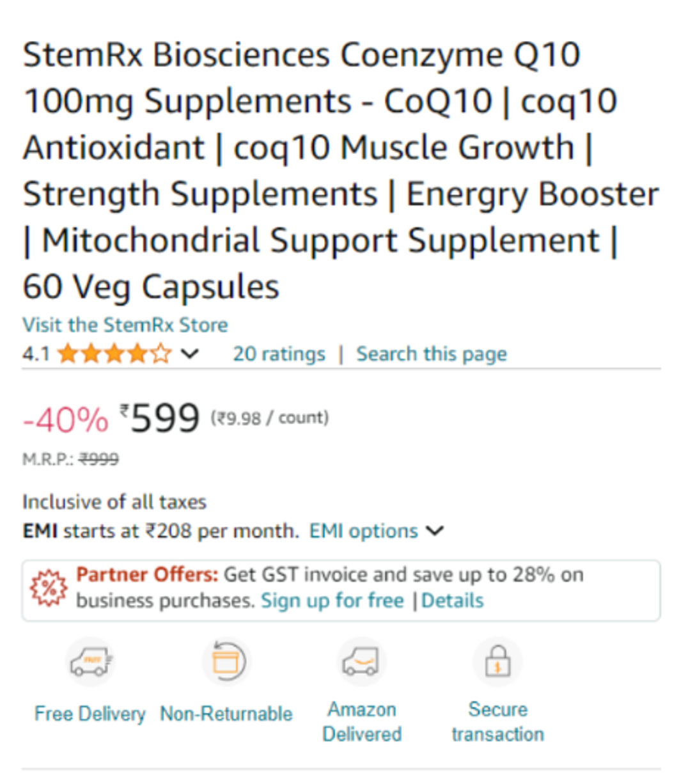The width and height of the screenshot is (695, 784).
Task: Open the 20 ratings link
Action: coord(279,354)
